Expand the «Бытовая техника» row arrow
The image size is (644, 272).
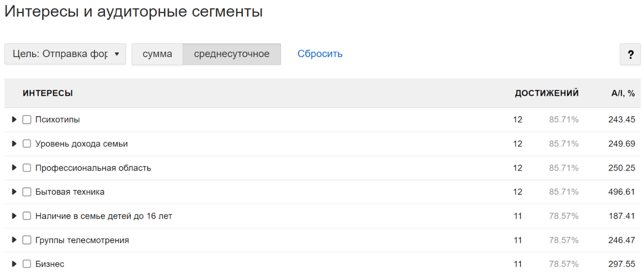(14, 192)
